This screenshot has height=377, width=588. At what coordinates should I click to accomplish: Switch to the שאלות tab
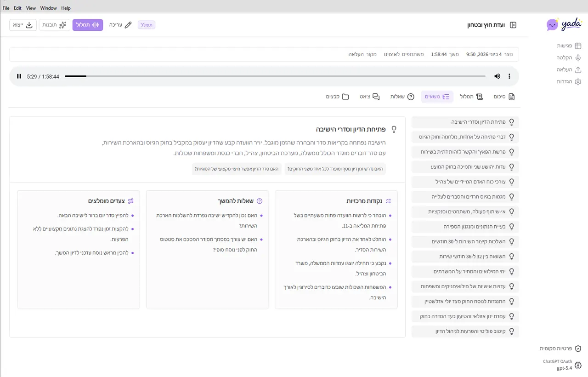402,97
